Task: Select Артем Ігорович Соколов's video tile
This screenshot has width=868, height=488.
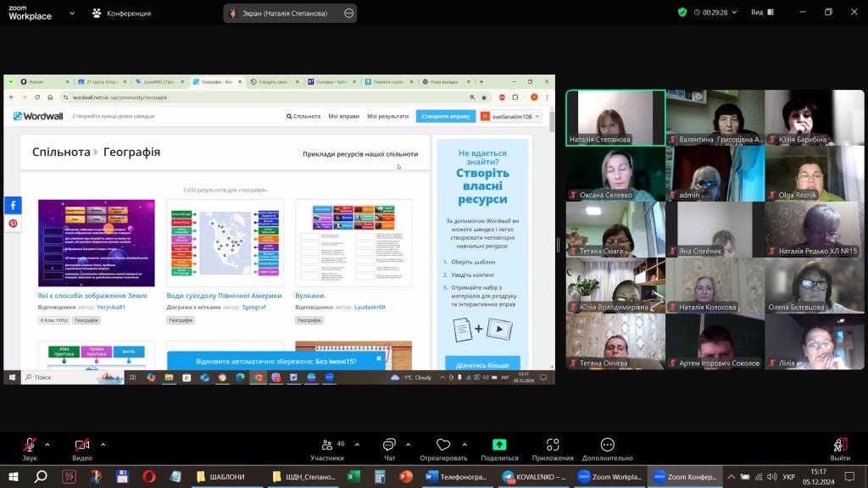Action: 715,341
